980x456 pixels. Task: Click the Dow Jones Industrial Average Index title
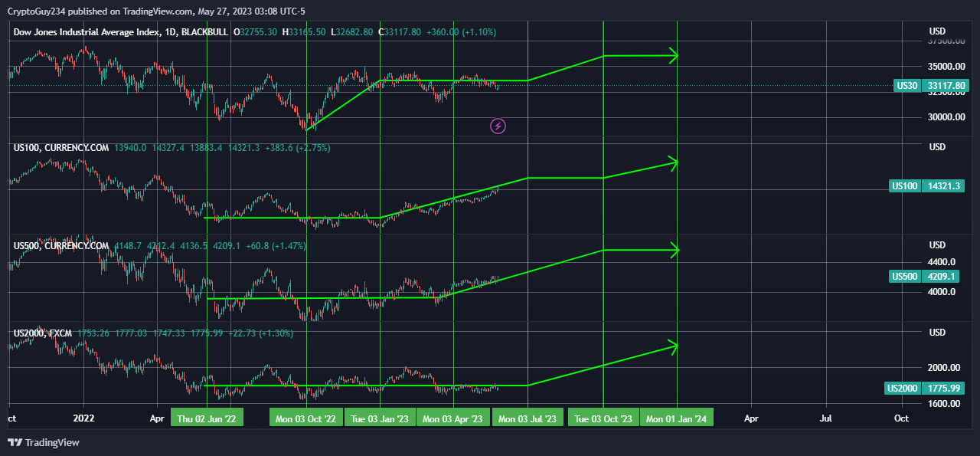pyautogui.click(x=87, y=32)
